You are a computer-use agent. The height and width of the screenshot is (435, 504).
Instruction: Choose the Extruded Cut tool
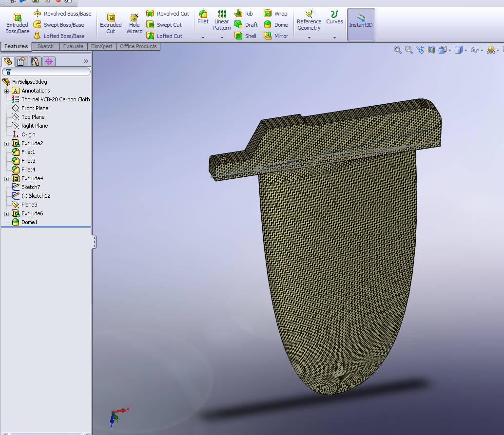[x=111, y=24]
